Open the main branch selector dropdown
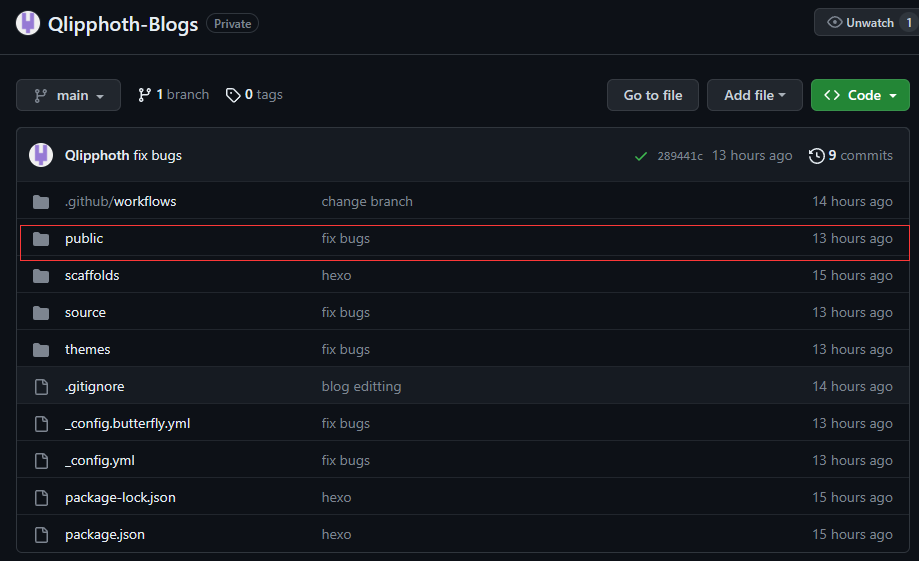 [69, 95]
